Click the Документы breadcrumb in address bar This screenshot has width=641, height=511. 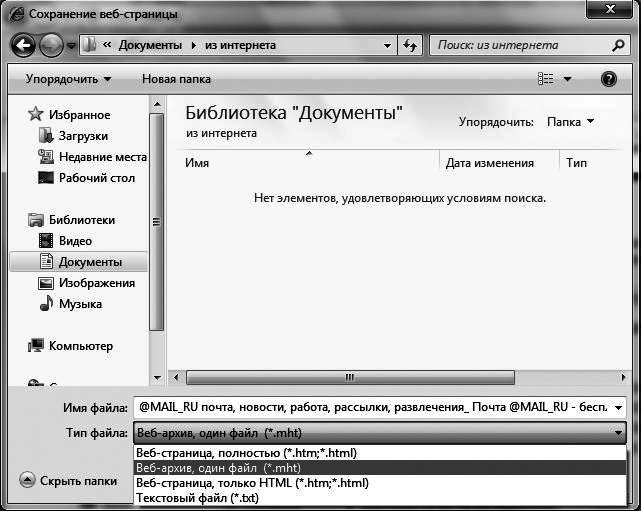[150, 45]
